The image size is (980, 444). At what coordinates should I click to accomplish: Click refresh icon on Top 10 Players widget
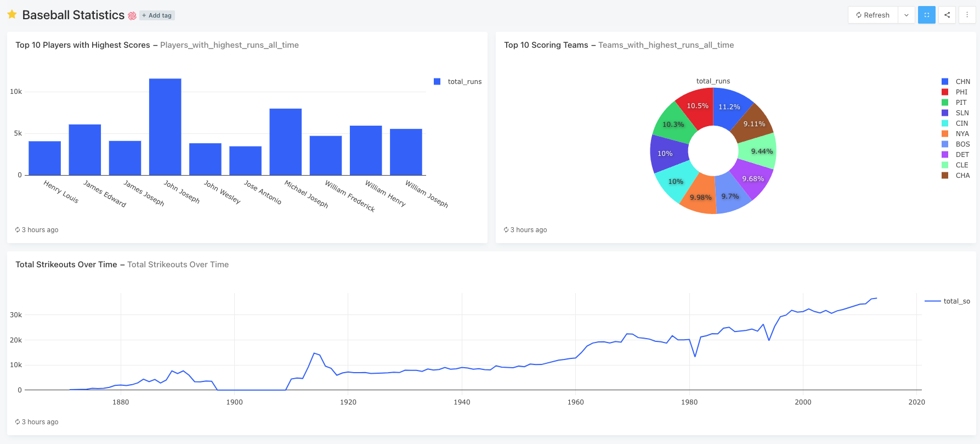[18, 230]
